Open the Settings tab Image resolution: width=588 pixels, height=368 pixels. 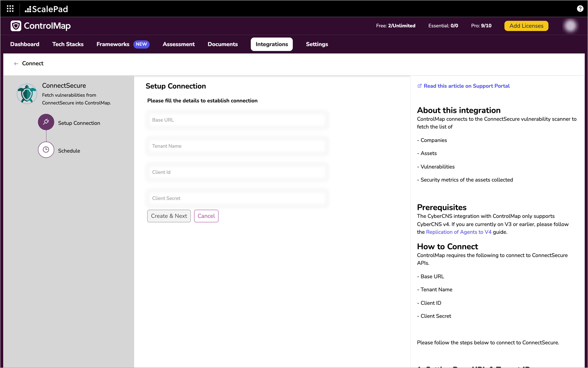coord(317,44)
